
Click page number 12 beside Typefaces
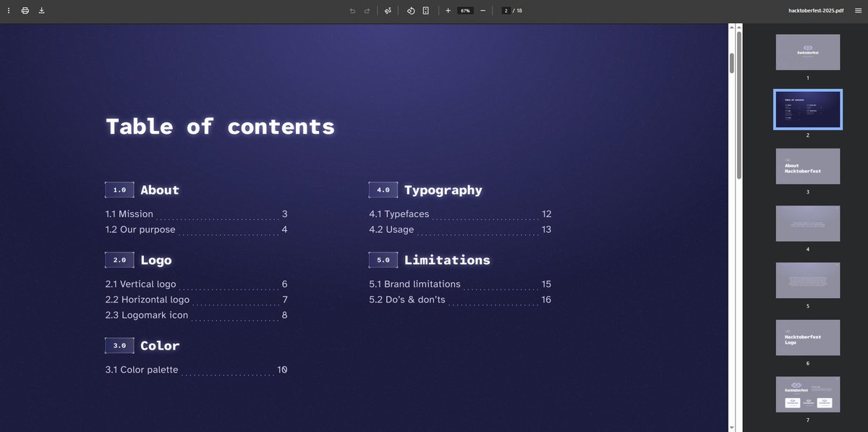click(546, 214)
